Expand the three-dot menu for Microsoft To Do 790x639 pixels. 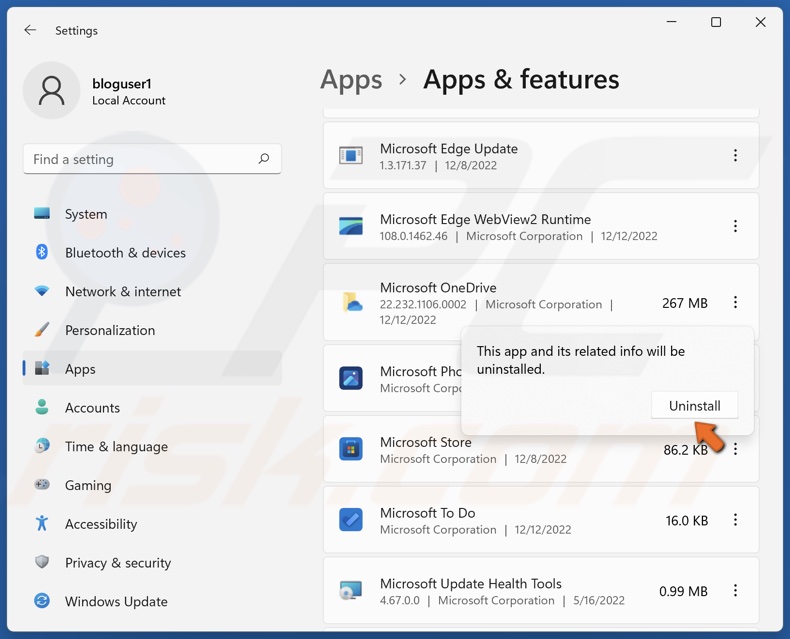pos(735,520)
